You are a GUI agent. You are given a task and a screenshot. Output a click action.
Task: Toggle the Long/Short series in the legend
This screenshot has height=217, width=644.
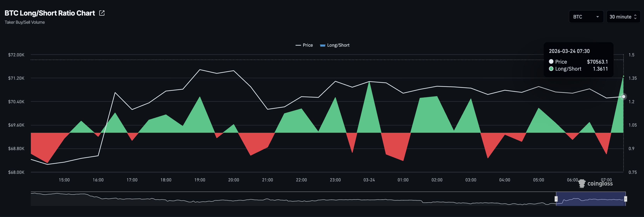pos(338,45)
